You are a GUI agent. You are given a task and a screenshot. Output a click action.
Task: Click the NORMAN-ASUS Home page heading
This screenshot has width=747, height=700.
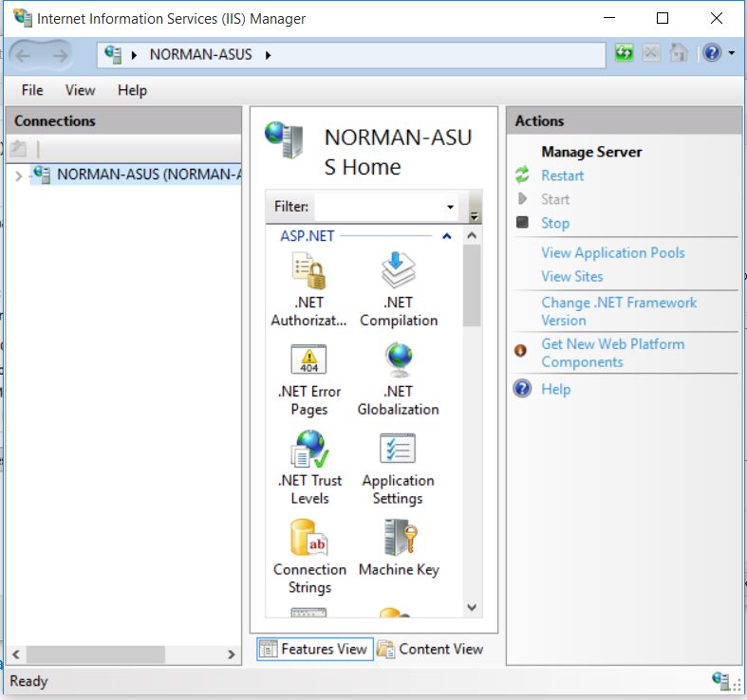pos(398,152)
